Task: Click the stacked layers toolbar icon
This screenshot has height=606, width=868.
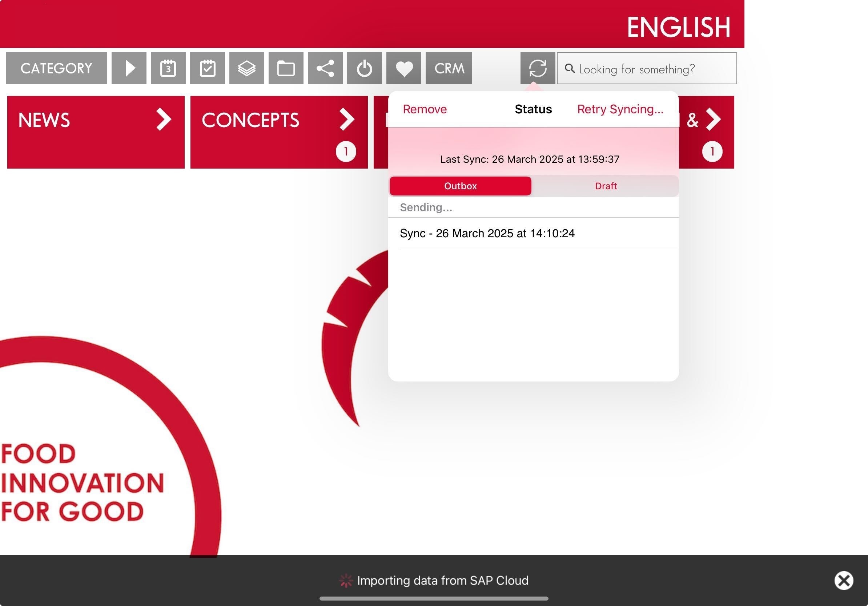Action: tap(246, 68)
